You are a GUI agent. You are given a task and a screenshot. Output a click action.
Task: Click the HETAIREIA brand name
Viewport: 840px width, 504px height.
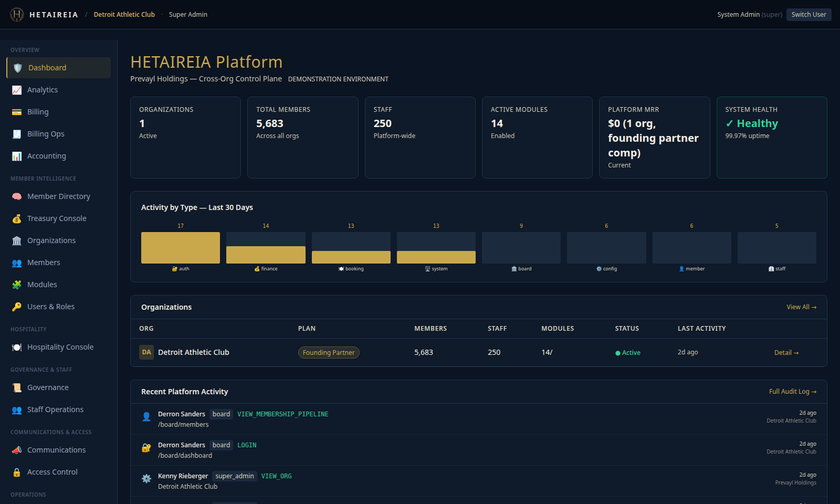[54, 15]
